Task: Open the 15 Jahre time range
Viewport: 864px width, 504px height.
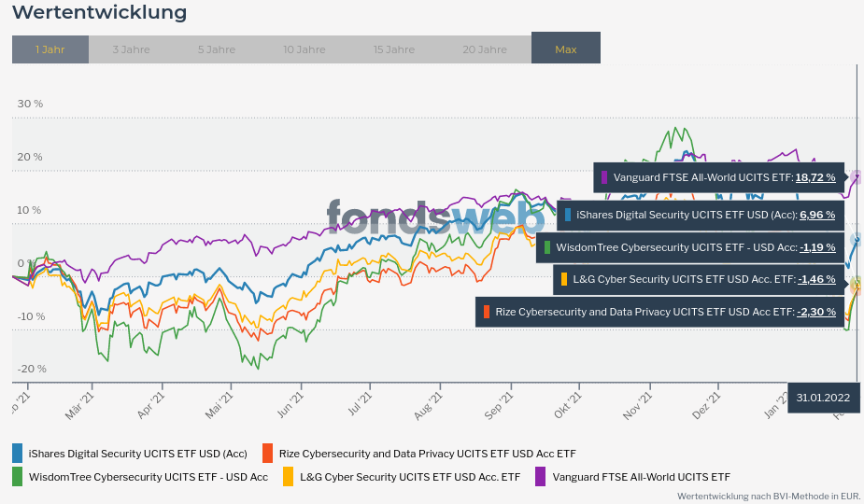Action: [394, 49]
